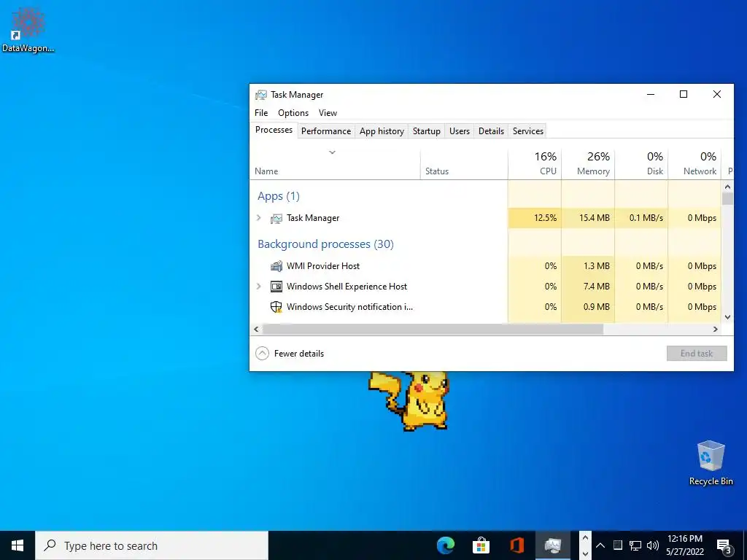This screenshot has width=747, height=560.
Task: Open Microsoft Store from taskbar
Action: tap(481, 545)
